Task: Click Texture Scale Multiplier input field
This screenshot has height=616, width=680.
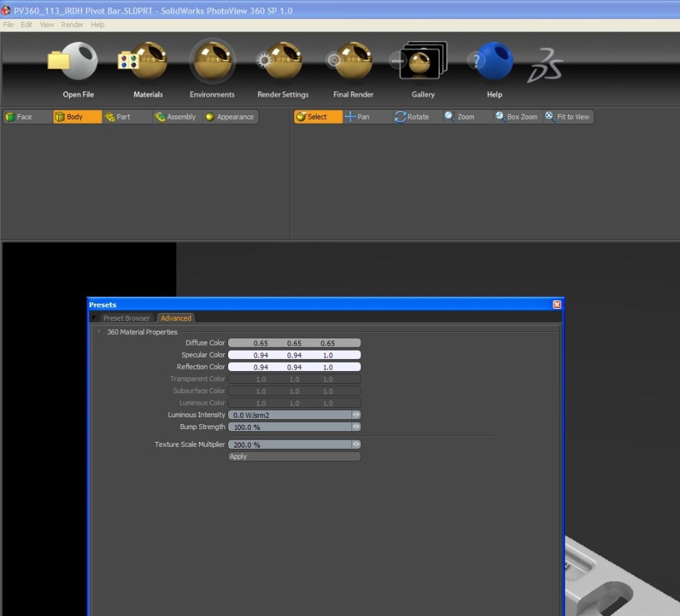Action: tap(290, 445)
